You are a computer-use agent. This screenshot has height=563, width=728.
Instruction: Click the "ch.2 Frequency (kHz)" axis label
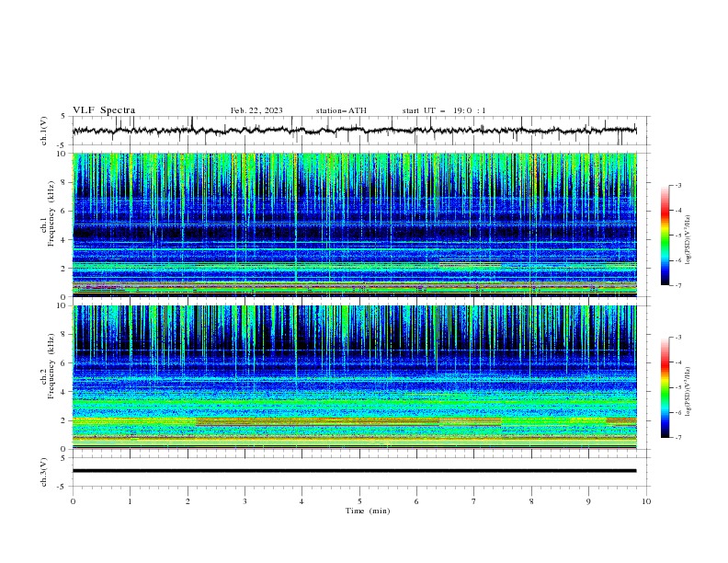pos(48,366)
